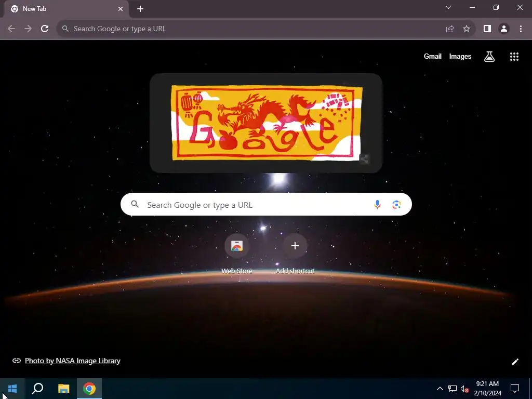Open the Windows notification center
532x399 pixels.
coord(515,389)
